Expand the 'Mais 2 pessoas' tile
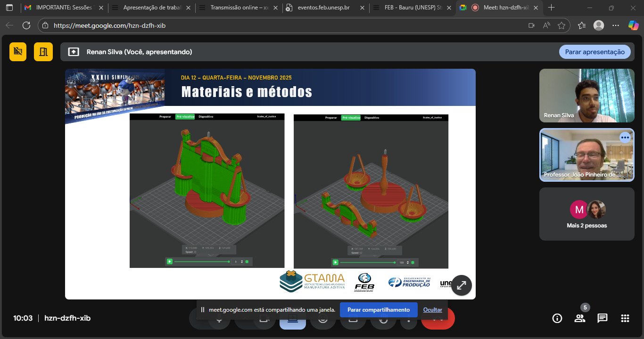The width and height of the screenshot is (644, 339). (x=586, y=214)
